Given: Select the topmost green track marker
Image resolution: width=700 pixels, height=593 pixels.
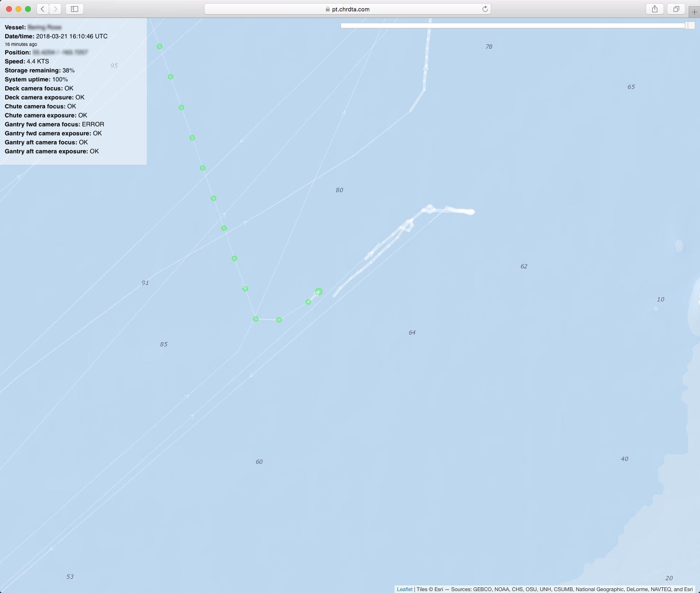Looking at the screenshot, I should click(x=160, y=46).
